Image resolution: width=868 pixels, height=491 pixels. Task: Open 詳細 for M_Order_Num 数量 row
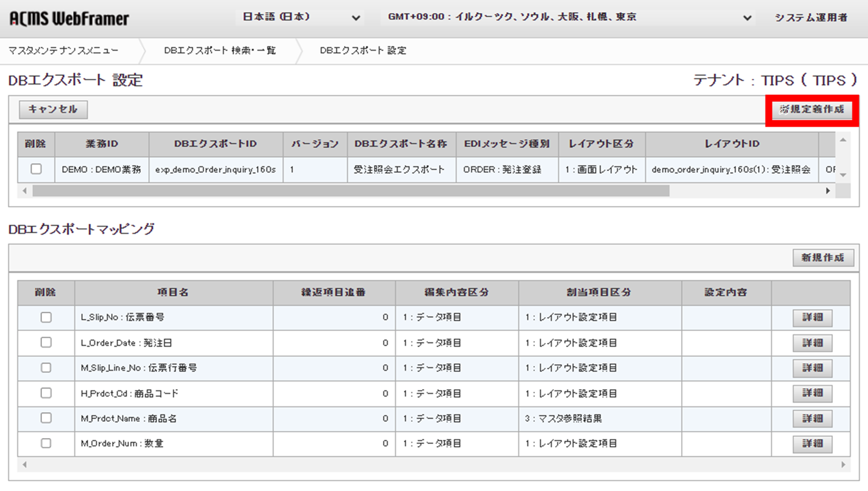click(813, 444)
